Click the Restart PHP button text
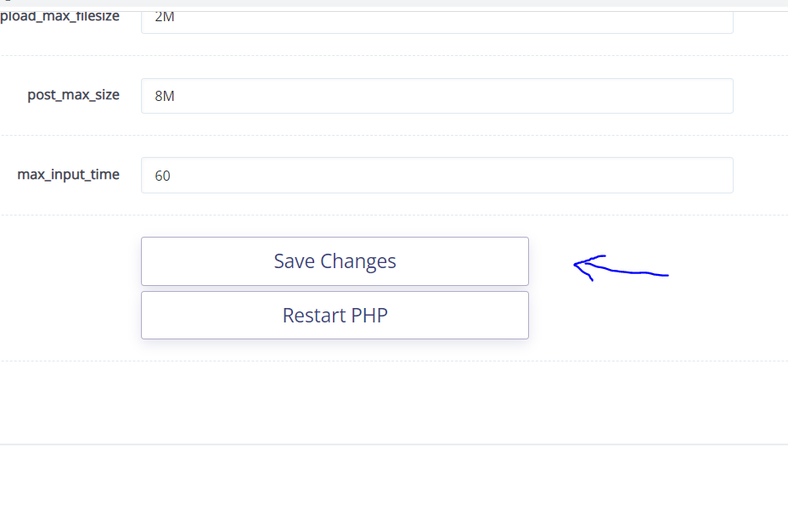The width and height of the screenshot is (788, 532). coord(335,315)
